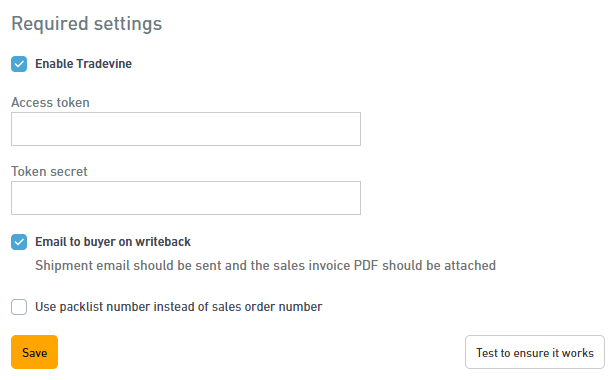The height and width of the screenshot is (380, 616).
Task: Tick the Use packlist number checkbox
Action: (19, 307)
